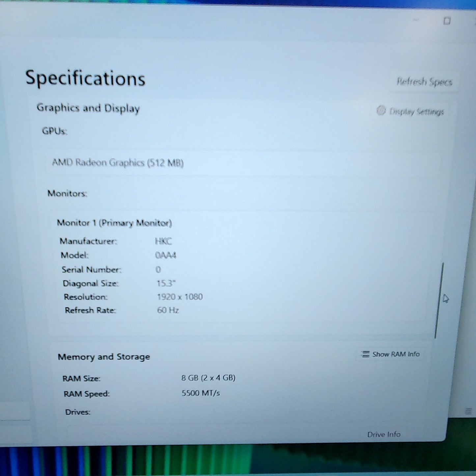Select the refresh rate value 60 Hz

[168, 310]
